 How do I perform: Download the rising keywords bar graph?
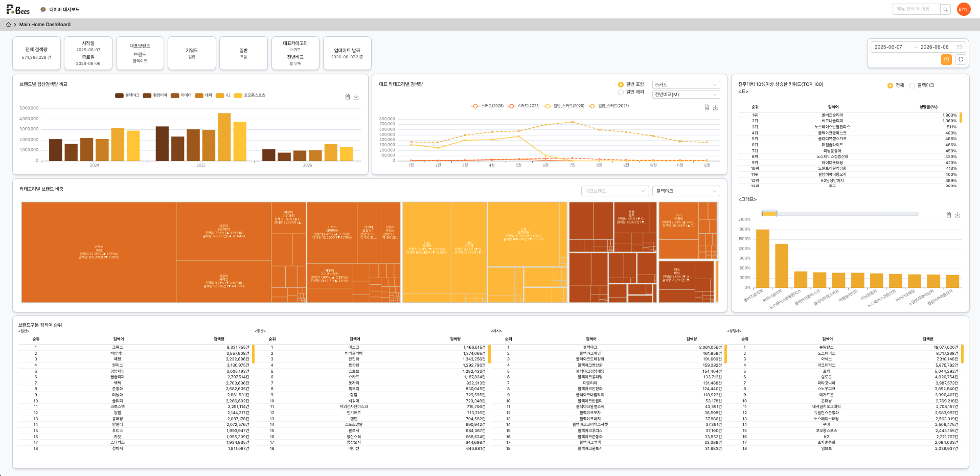pyautogui.click(x=958, y=215)
